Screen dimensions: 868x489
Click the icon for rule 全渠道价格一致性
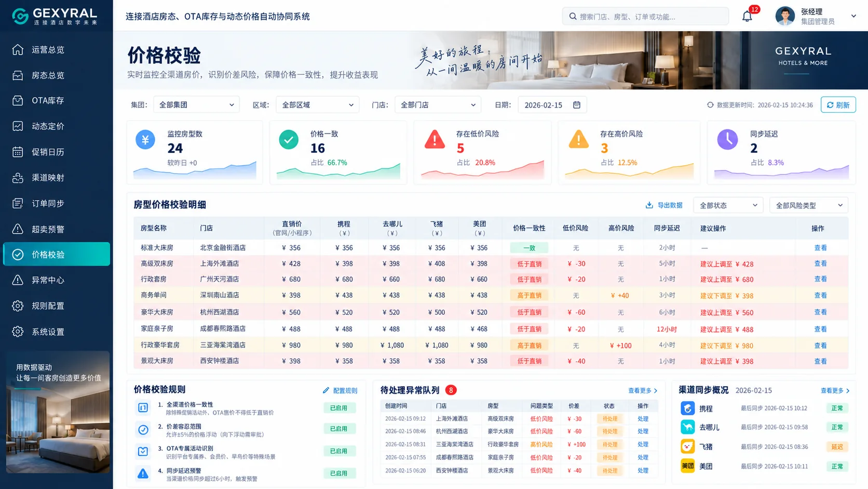pyautogui.click(x=143, y=408)
